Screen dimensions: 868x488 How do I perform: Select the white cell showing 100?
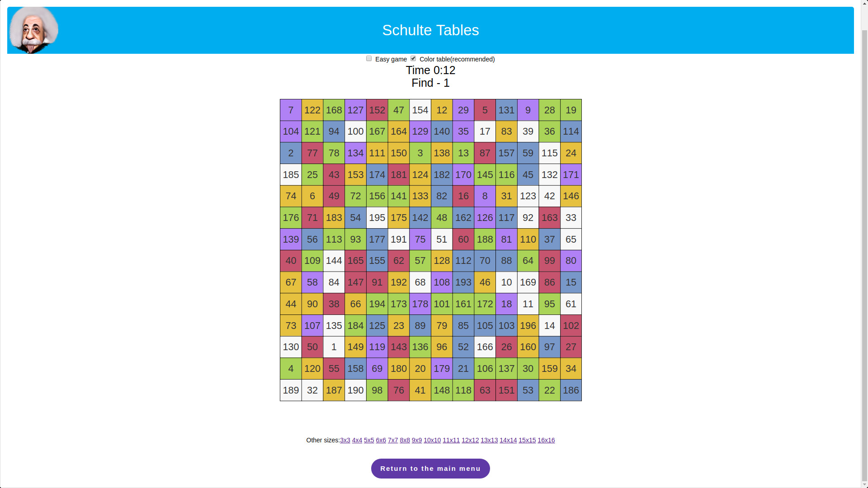pyautogui.click(x=355, y=131)
